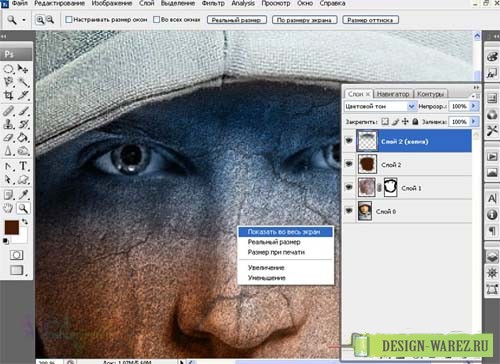Switch to the 'Контуры' tab
This screenshot has height=364, width=500.
coord(430,94)
